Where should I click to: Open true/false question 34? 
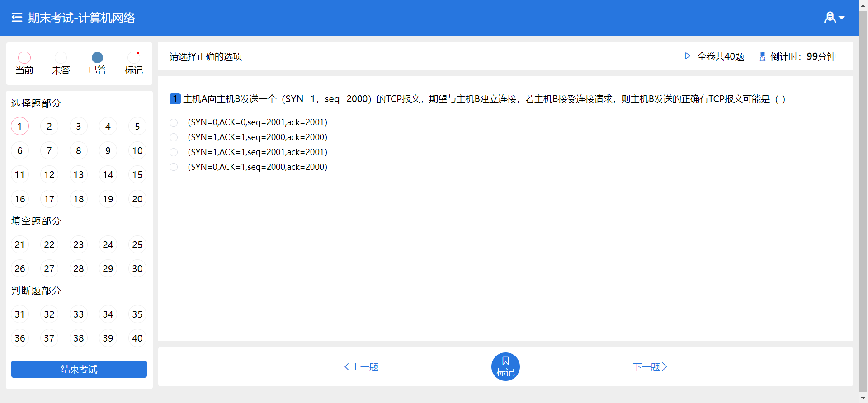pyautogui.click(x=108, y=314)
